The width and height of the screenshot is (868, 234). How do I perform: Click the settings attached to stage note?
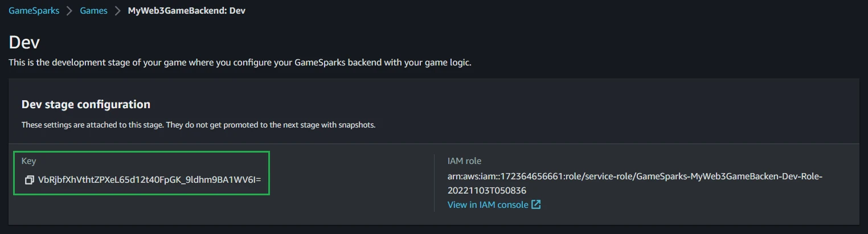(198, 124)
